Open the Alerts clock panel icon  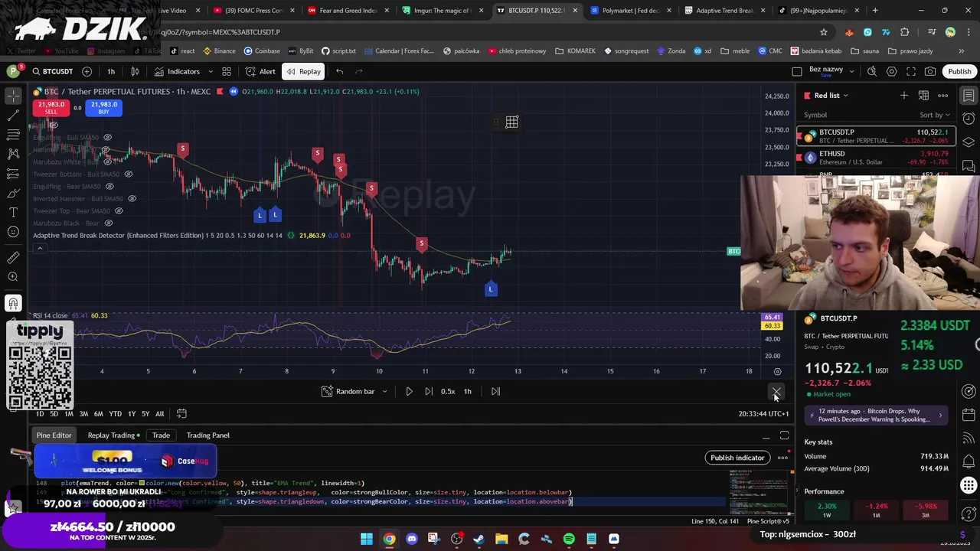pyautogui.click(x=969, y=119)
